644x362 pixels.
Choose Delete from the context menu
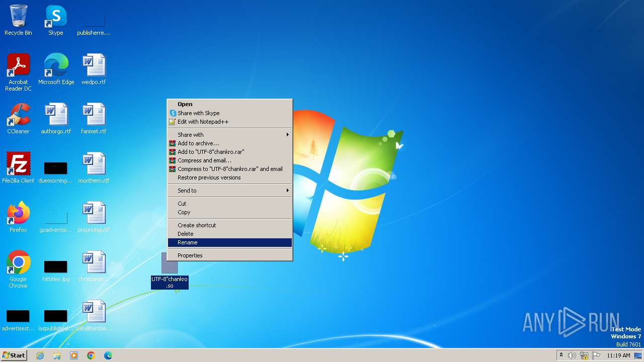tap(229, 234)
